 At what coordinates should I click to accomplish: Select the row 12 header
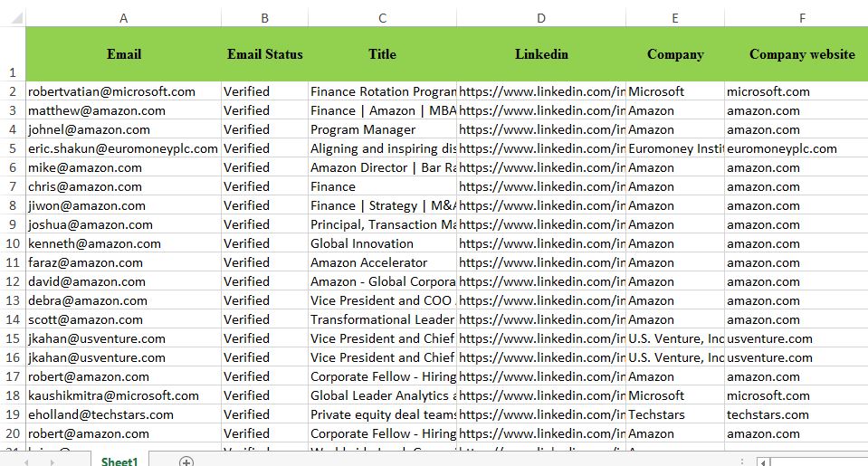(x=13, y=281)
